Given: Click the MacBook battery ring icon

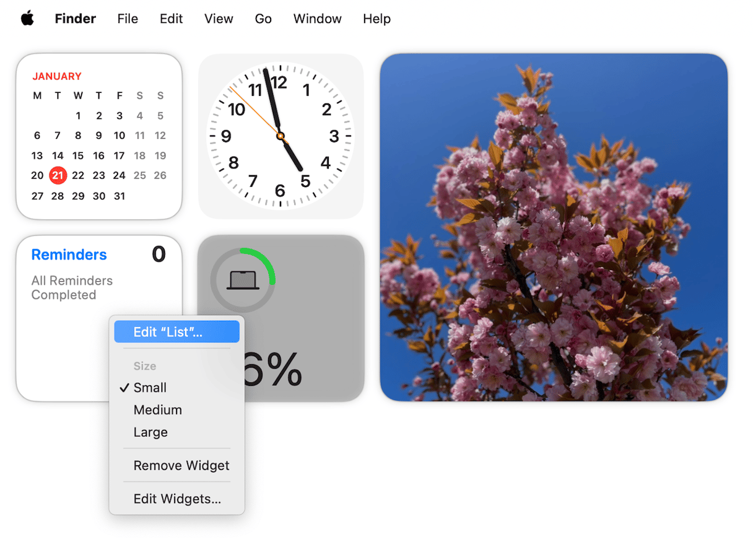Looking at the screenshot, I should click(243, 281).
